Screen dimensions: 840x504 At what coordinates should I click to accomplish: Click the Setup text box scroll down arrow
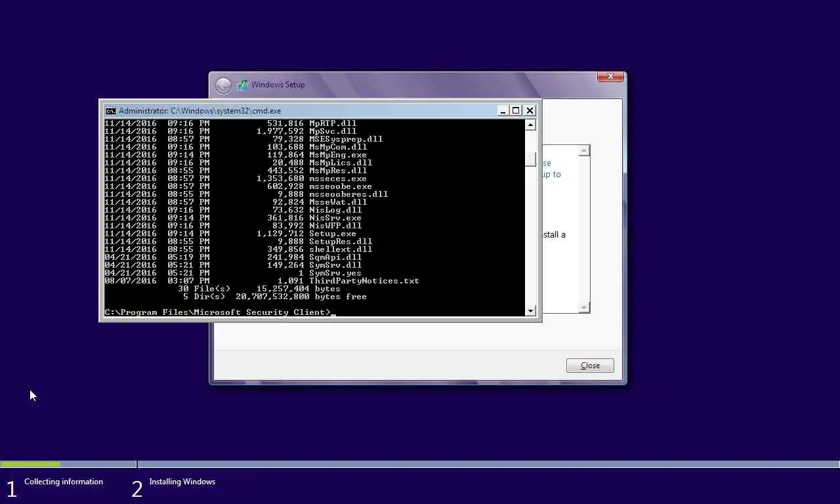[583, 307]
